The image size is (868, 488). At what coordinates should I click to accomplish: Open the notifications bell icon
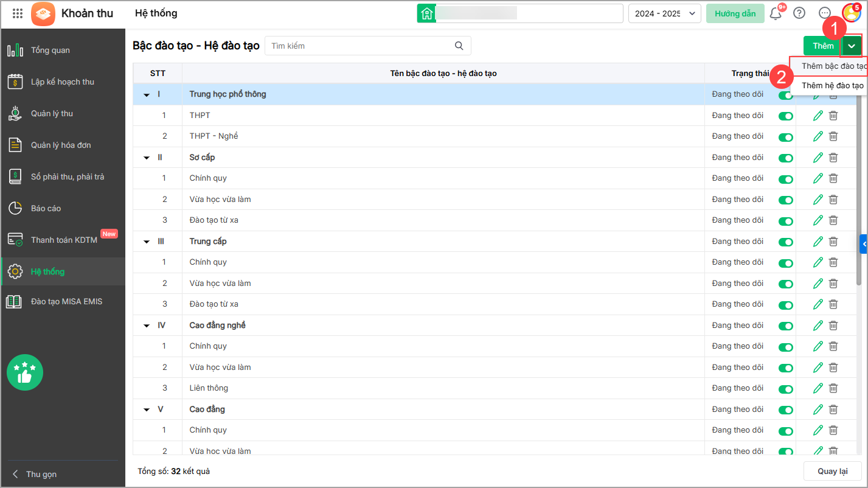click(776, 13)
